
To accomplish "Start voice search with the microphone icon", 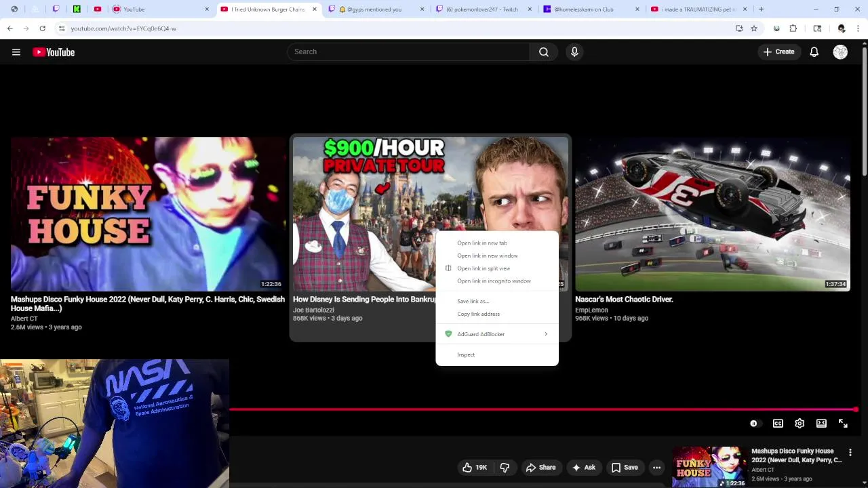I will (574, 52).
